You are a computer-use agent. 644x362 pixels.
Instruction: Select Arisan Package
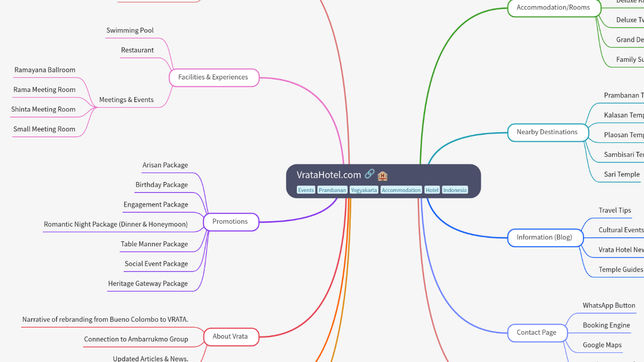[165, 165]
